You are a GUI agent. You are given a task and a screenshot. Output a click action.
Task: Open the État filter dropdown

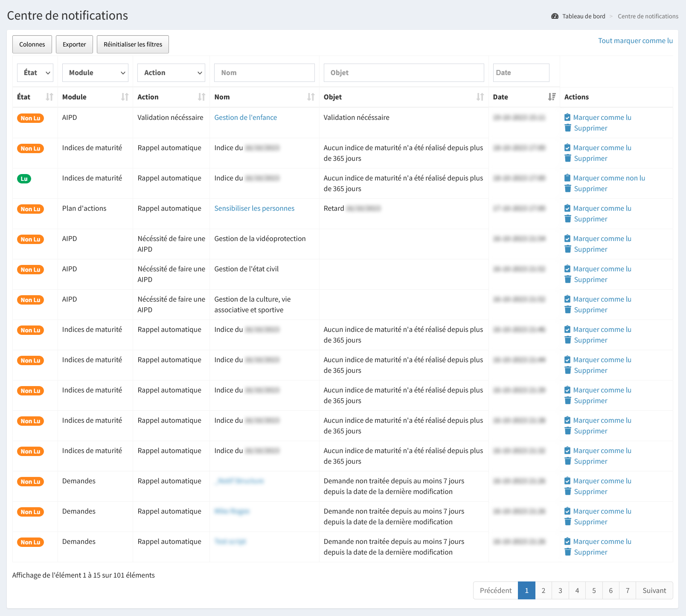point(35,73)
